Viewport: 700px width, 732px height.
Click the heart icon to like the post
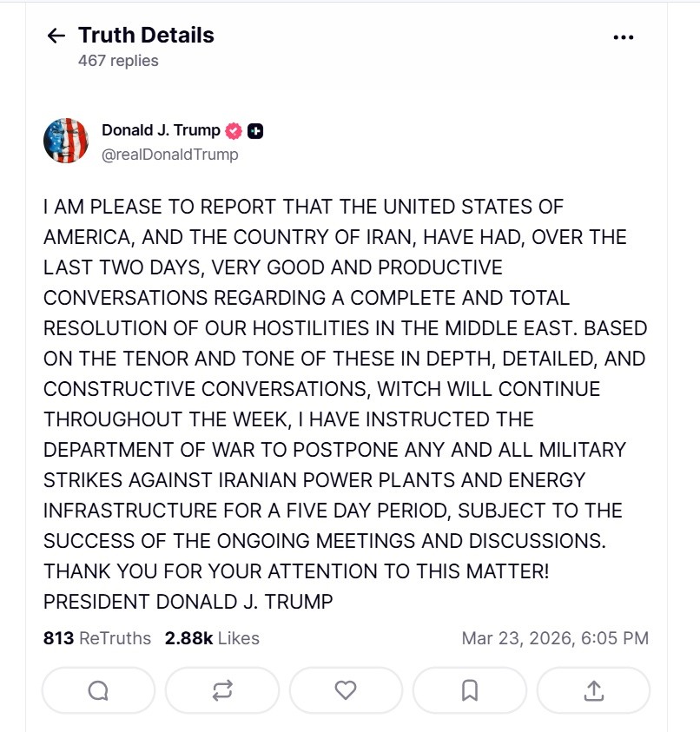pos(346,690)
